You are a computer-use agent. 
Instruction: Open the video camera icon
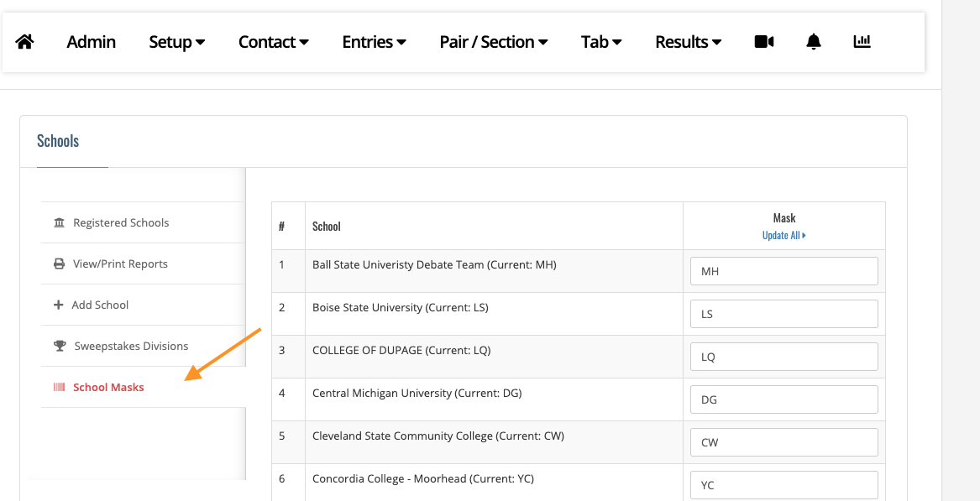[763, 42]
